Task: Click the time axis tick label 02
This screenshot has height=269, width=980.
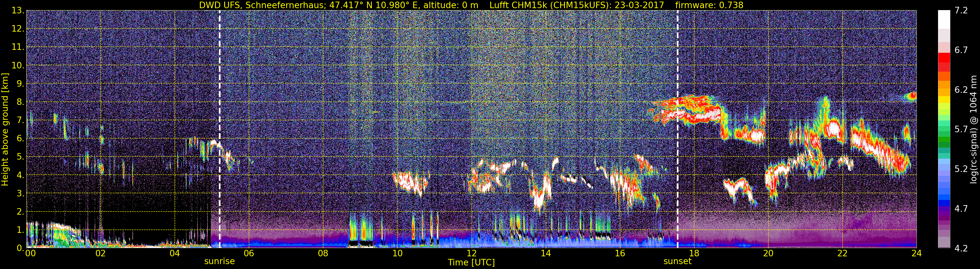Action: [x=100, y=253]
